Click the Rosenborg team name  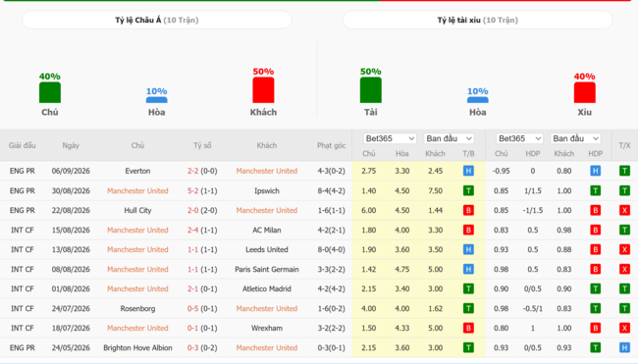point(137,308)
